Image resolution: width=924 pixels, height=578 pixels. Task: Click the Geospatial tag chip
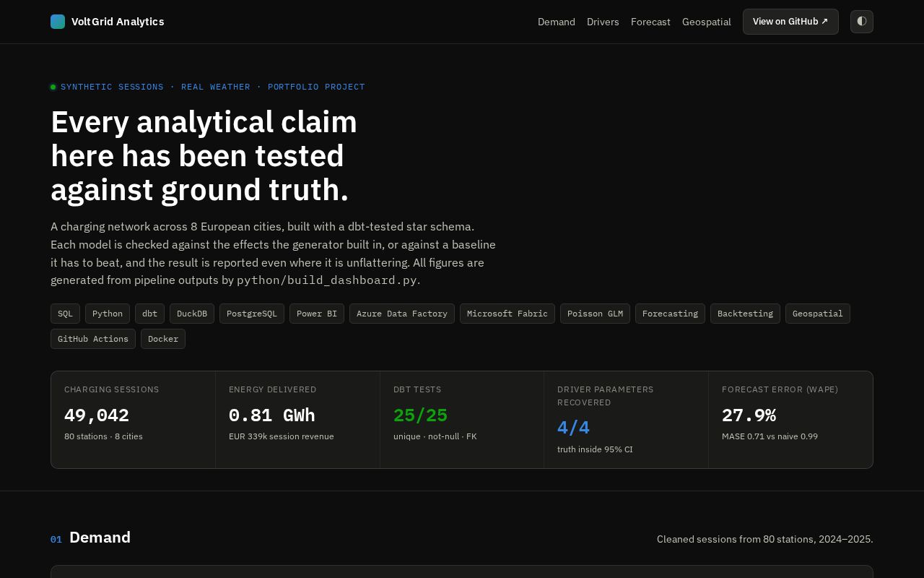tap(818, 314)
